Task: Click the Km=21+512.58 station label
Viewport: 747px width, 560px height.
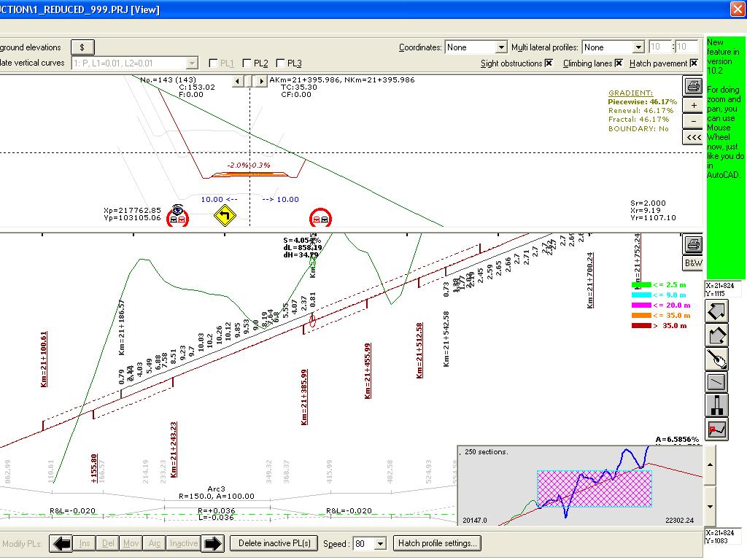Action: click(x=419, y=351)
